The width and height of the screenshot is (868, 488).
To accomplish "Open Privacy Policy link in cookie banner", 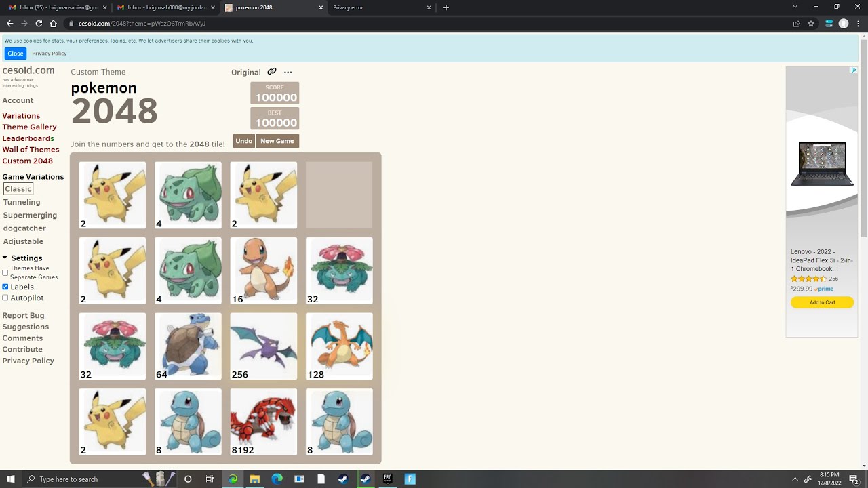I will click(49, 53).
